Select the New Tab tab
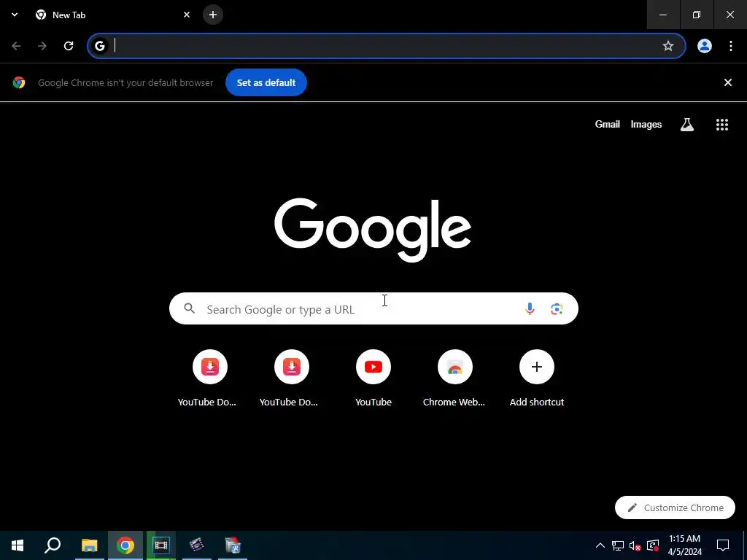 112,15
